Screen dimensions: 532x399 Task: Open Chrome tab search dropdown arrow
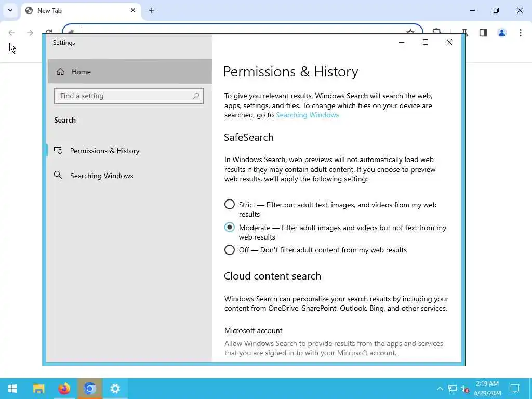(10, 10)
